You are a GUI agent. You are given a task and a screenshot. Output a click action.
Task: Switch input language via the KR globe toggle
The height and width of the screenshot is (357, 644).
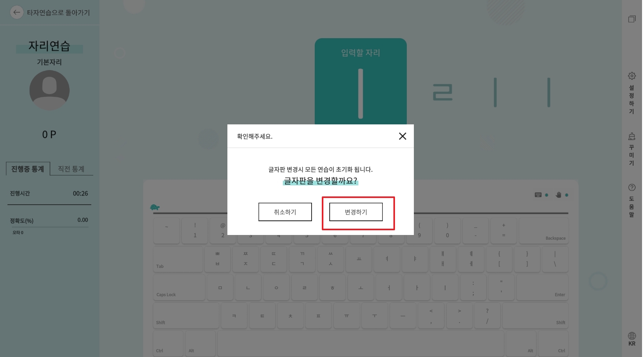[632, 339]
